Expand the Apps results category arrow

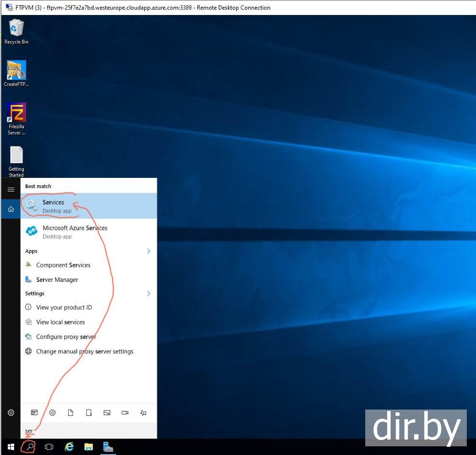[149, 251]
